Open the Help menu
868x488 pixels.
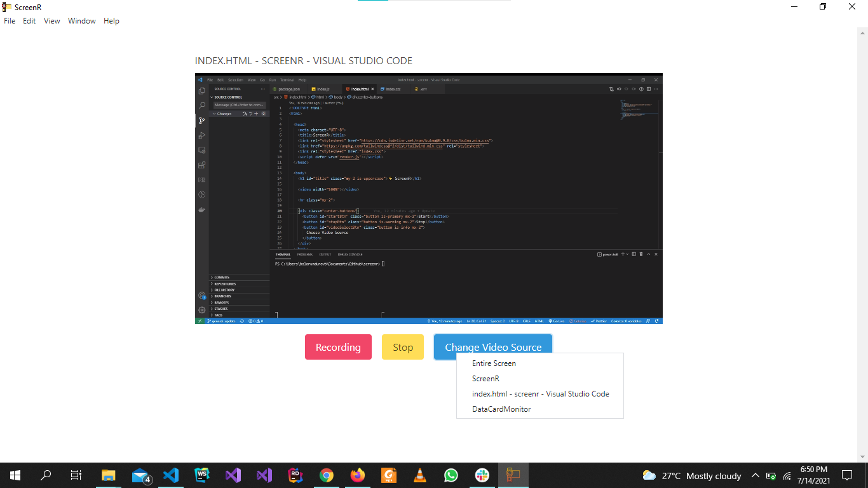pyautogui.click(x=111, y=21)
